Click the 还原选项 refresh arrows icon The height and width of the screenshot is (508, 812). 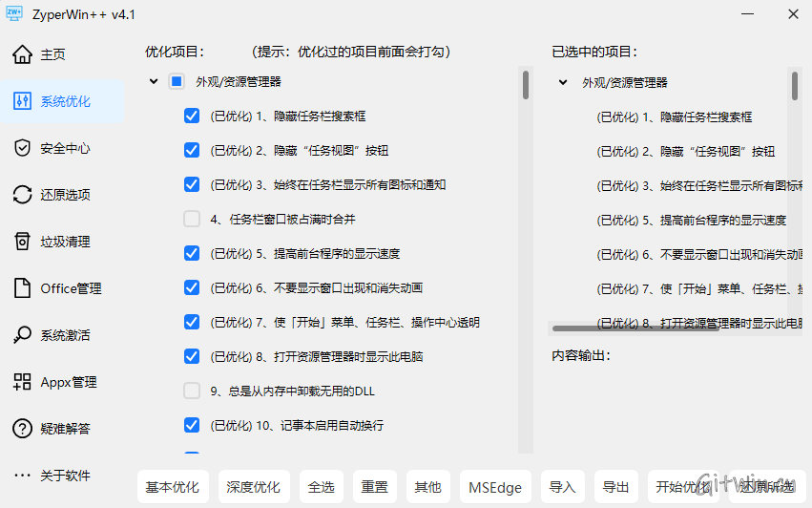(x=23, y=195)
